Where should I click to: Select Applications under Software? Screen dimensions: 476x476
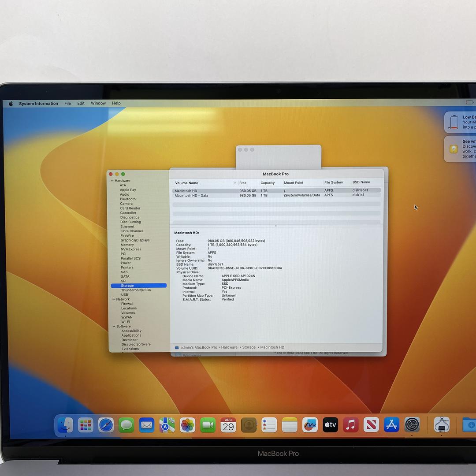click(x=131, y=335)
